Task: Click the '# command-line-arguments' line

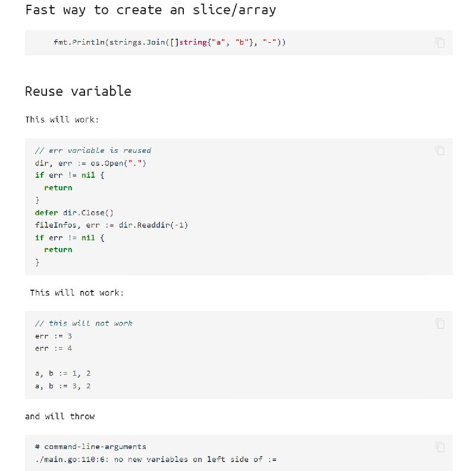Action: pos(90,447)
